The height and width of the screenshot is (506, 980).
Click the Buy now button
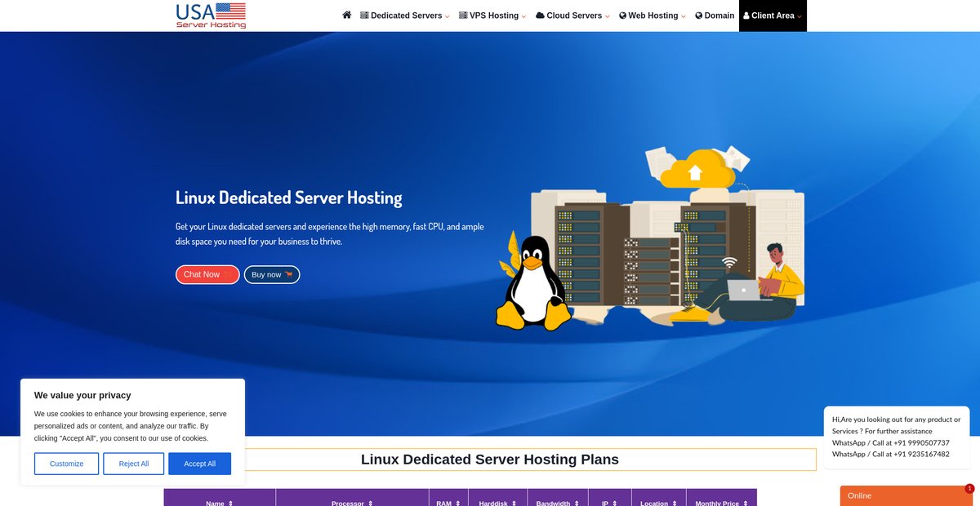pyautogui.click(x=272, y=274)
